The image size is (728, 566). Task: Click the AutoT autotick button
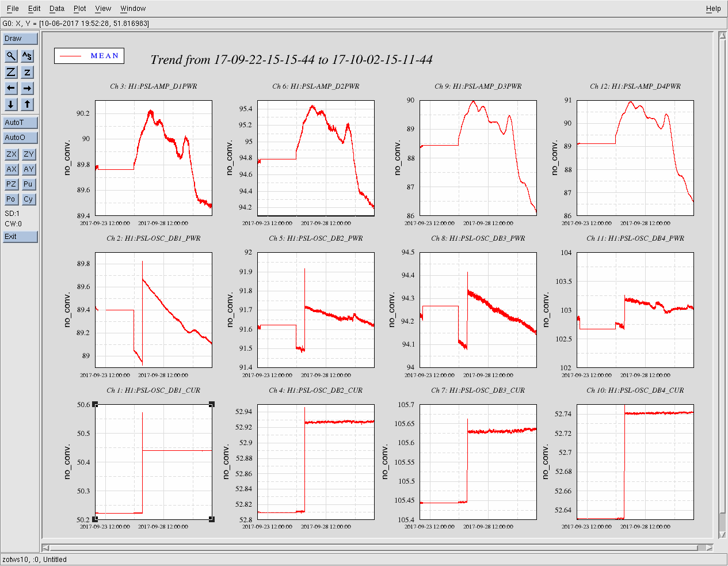pyautogui.click(x=20, y=123)
